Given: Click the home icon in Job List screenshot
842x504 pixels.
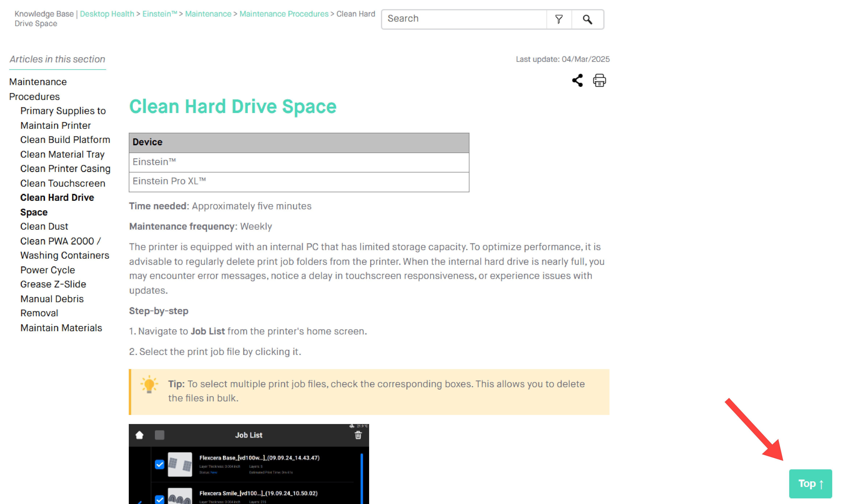Looking at the screenshot, I should [139, 435].
